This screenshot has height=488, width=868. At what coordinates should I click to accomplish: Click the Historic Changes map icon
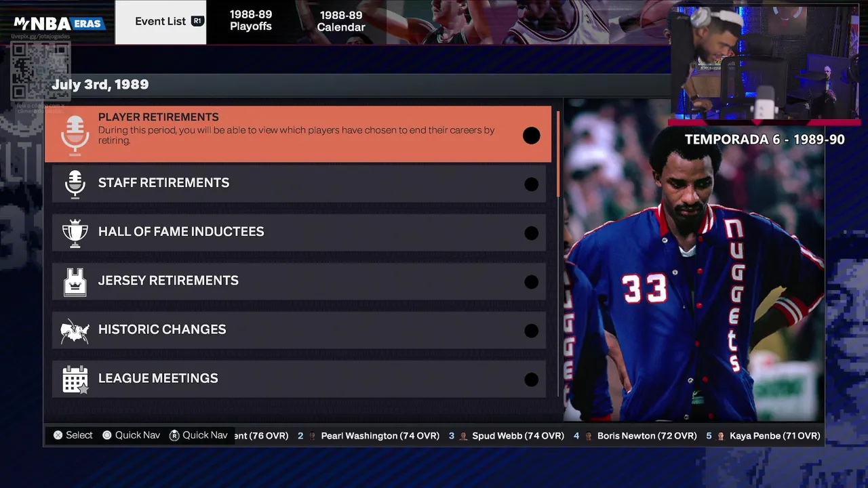click(x=75, y=331)
